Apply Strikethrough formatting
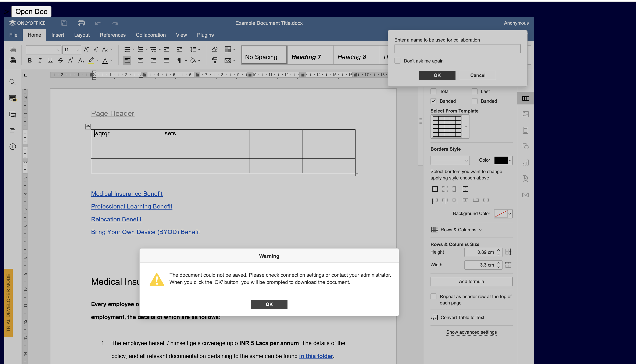 pyautogui.click(x=60, y=60)
